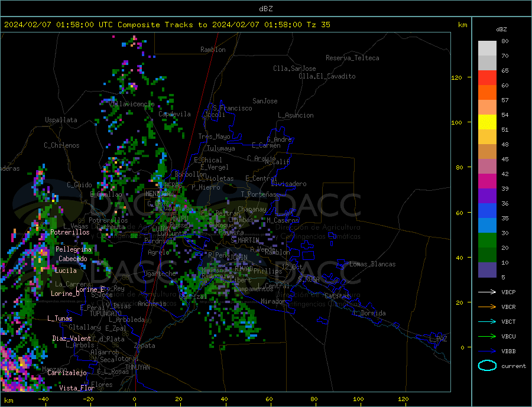Pick the magenta 39 dBZ color swatch
Screen dimensions: 532x407
coord(487,181)
